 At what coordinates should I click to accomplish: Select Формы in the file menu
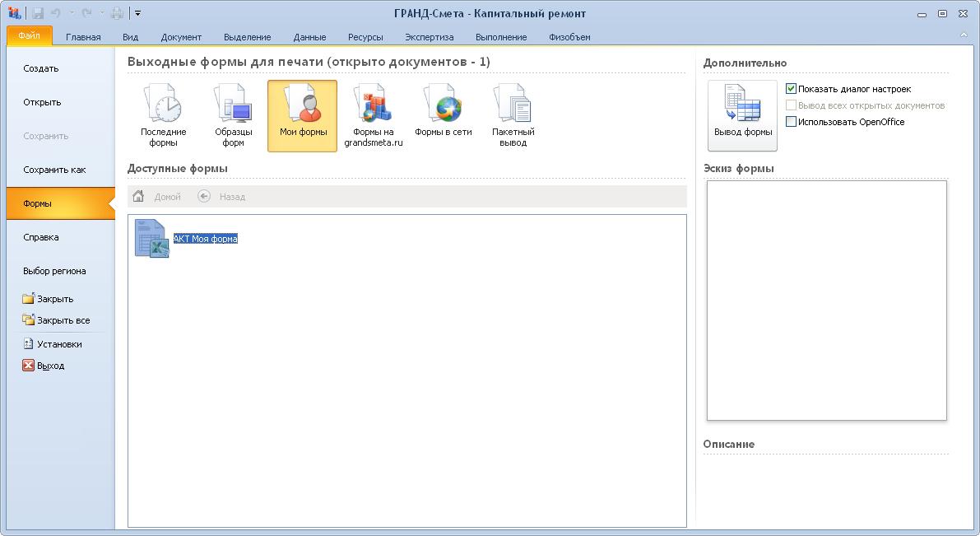coord(61,204)
